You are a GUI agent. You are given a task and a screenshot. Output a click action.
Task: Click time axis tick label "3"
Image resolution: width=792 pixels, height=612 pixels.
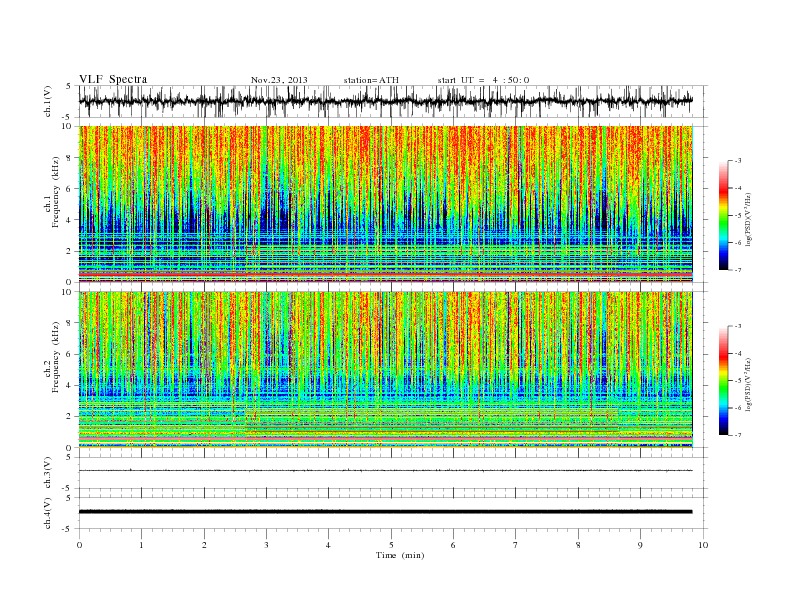(266, 545)
